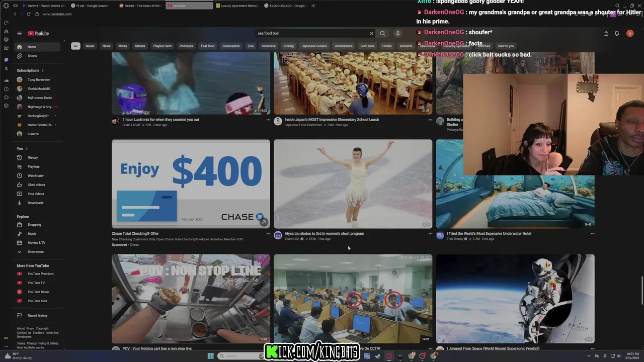Open the Create upload icon

tap(606, 33)
